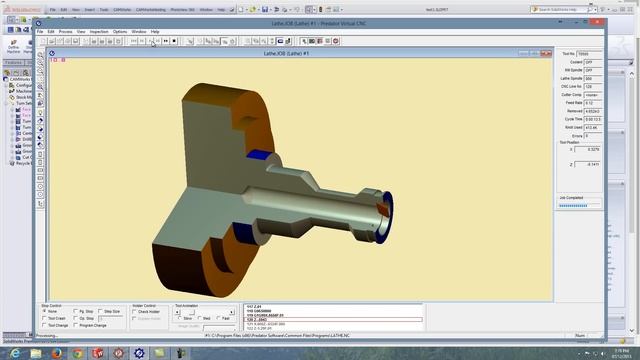Click the black square stop button in toolbar
This screenshot has height=360, width=640.
tap(174, 41)
